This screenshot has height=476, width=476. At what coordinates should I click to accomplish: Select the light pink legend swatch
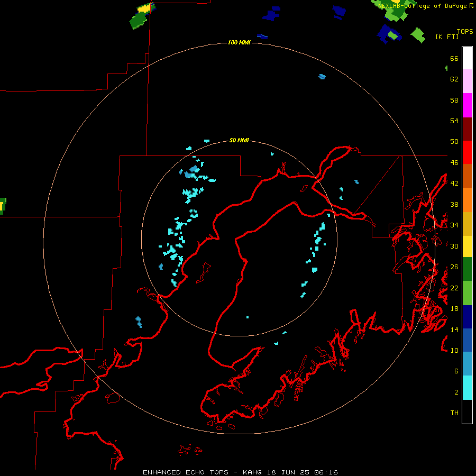click(x=467, y=81)
